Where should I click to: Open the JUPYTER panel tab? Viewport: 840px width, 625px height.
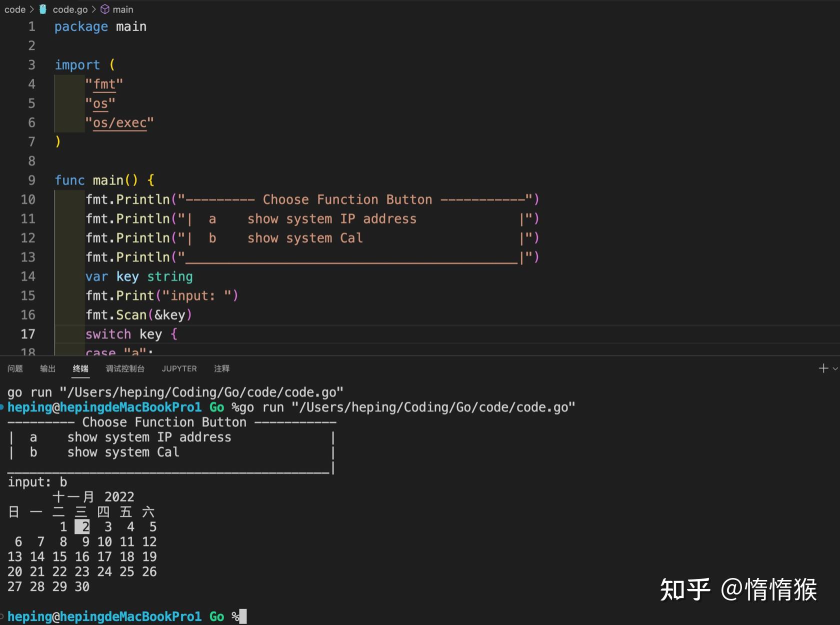[179, 368]
